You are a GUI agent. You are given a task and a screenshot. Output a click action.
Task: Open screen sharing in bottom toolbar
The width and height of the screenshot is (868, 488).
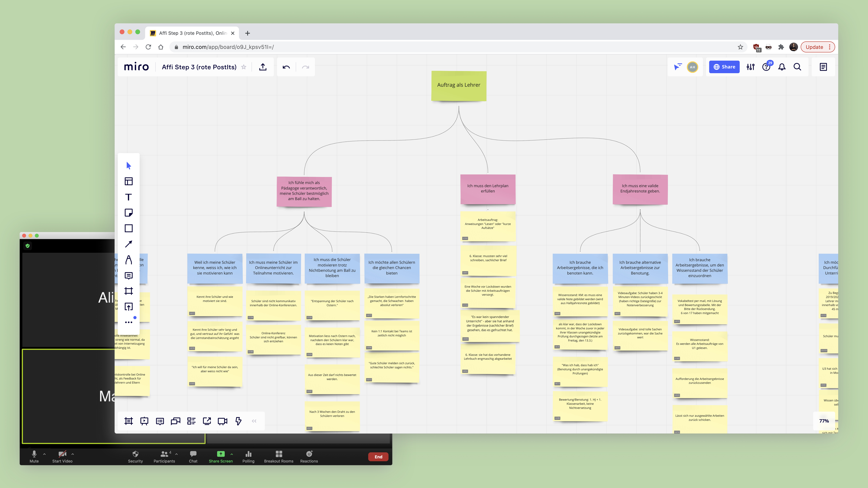pyautogui.click(x=207, y=421)
